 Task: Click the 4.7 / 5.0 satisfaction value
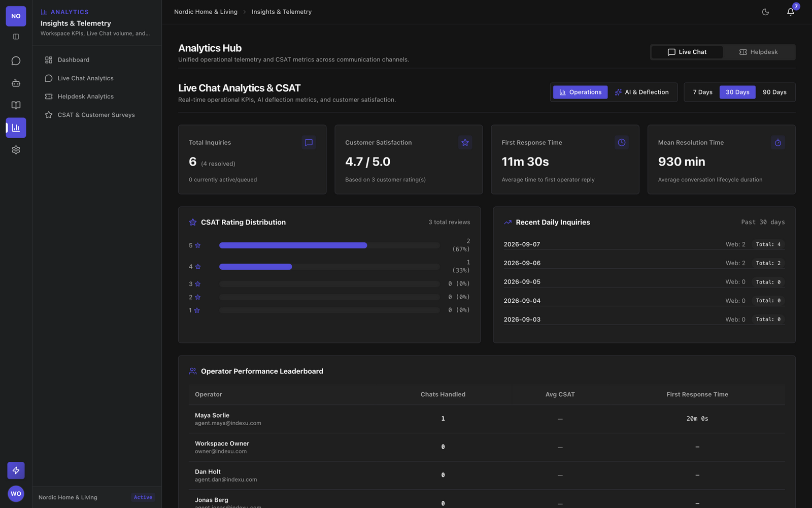368,162
